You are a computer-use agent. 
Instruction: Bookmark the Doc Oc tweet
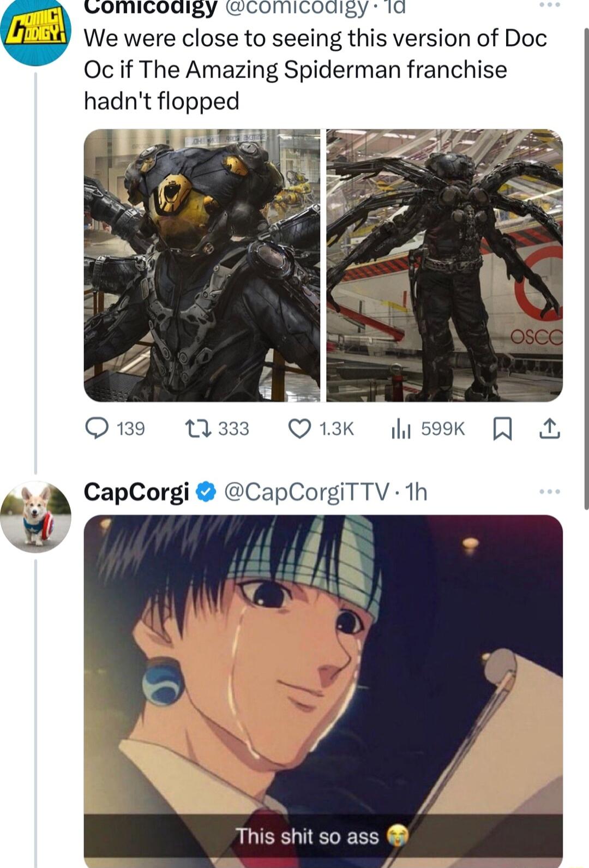pyautogui.click(x=502, y=429)
